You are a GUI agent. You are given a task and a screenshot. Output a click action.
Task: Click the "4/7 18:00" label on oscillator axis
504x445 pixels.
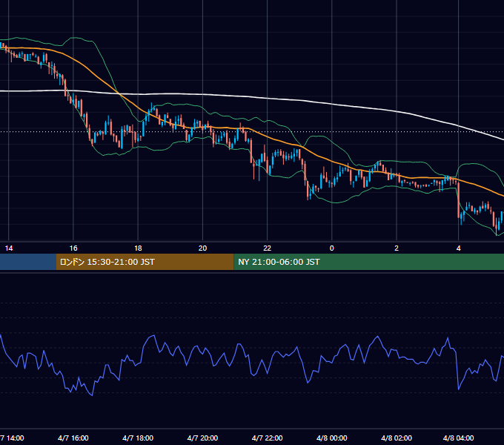(138, 438)
